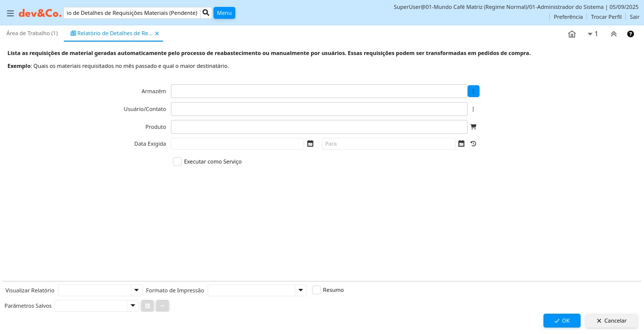Open calendar for Data Exigida start
This screenshot has width=644, height=334.
tap(310, 144)
